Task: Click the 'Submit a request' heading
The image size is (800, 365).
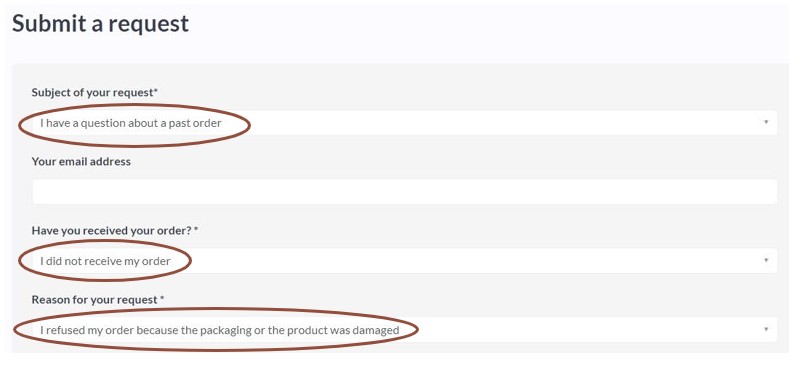Action: pos(101,23)
